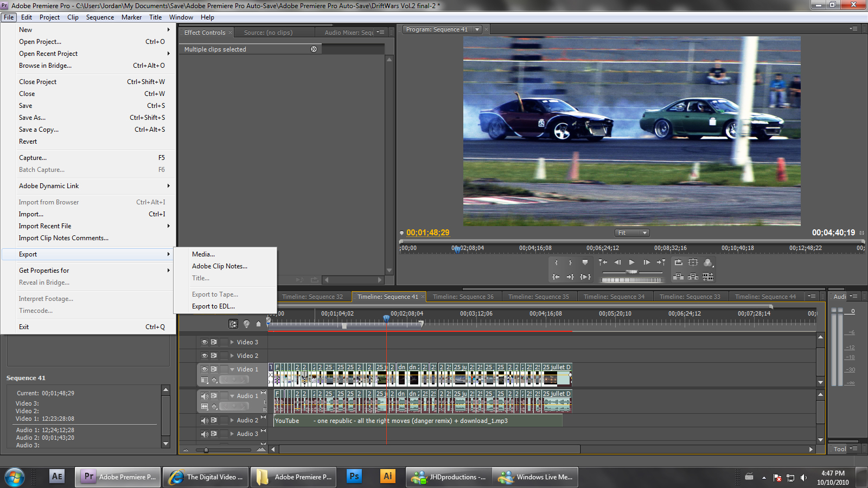Viewport: 868px width, 488px height.
Task: Toggle Safe Margins in Program monitor
Action: (x=693, y=262)
